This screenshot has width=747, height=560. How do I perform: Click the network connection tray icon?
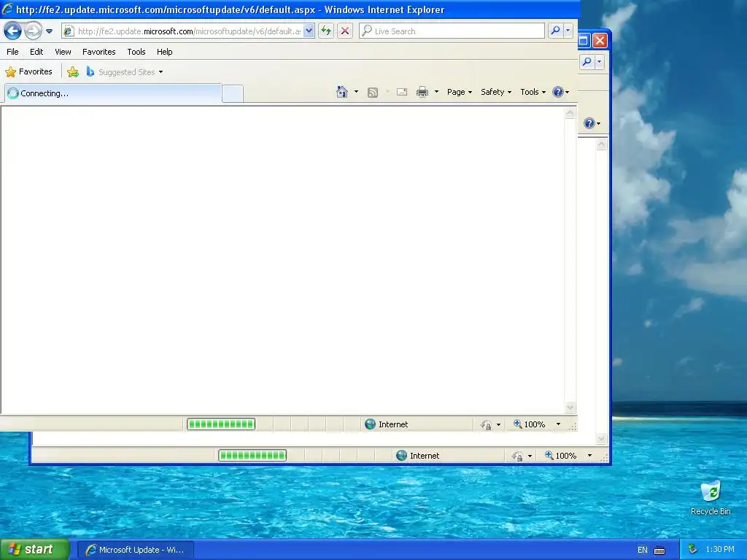click(x=692, y=550)
